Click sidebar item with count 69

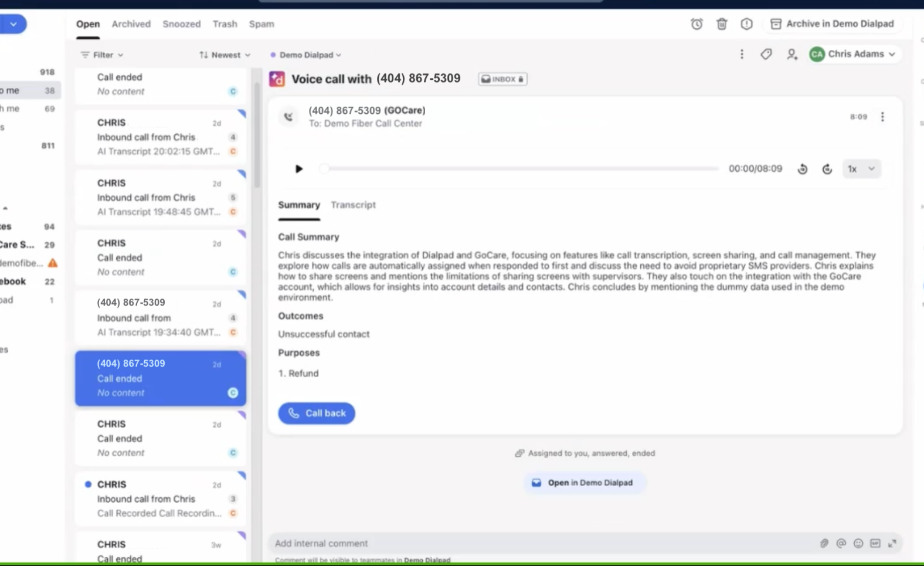[x=29, y=109]
